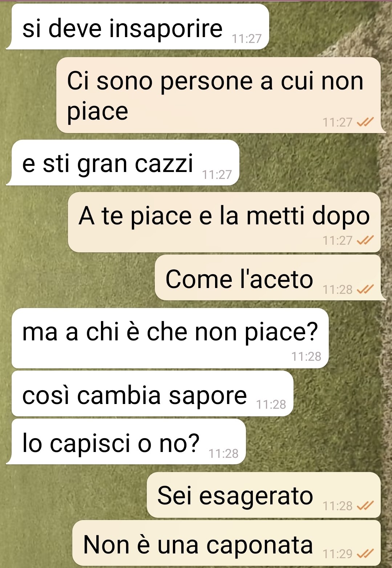This screenshot has height=568, width=392.
Task: Tap the 'Non è una caponata' message bubble
Action: pos(226,543)
